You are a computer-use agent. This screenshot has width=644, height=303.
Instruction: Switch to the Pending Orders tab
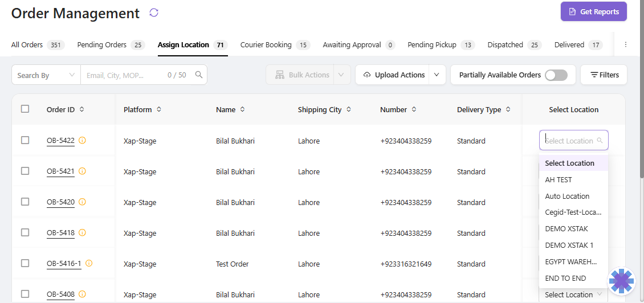pos(102,45)
